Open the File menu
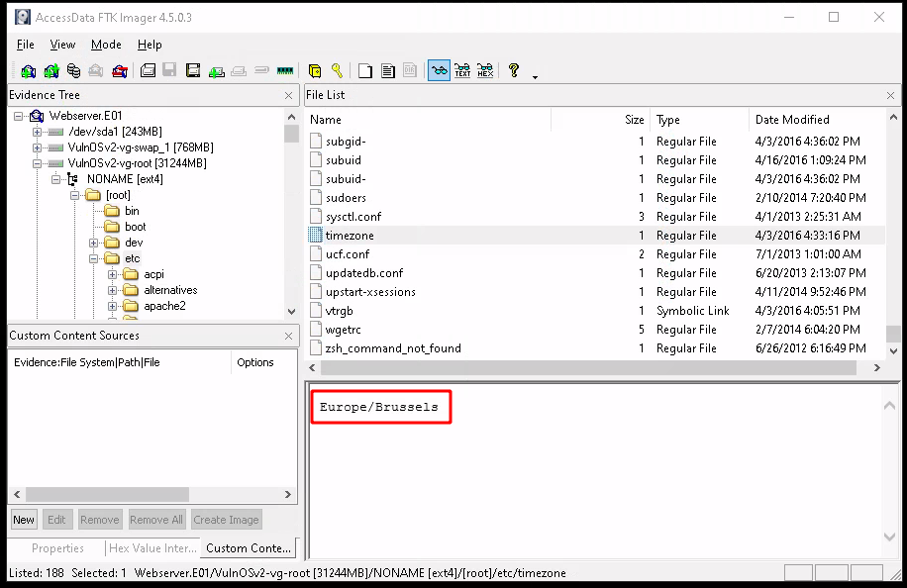 (26, 45)
